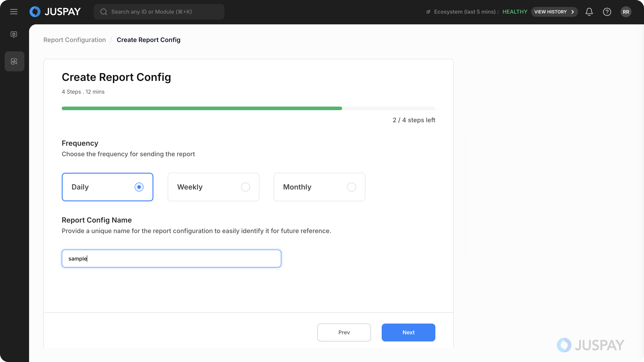Select the Monthly frequency radio
The width and height of the screenshot is (644, 362).
pos(351,187)
